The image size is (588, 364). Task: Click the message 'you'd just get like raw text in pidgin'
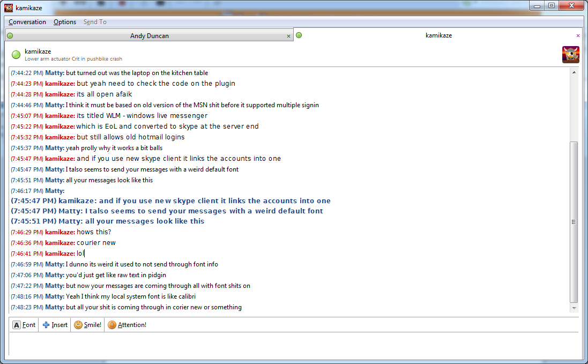pos(116,275)
